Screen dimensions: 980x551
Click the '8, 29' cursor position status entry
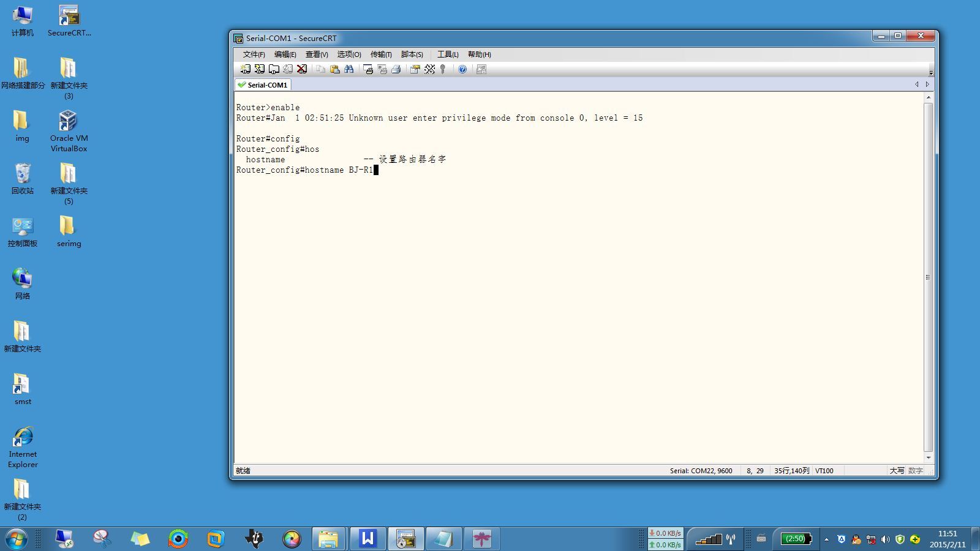755,471
